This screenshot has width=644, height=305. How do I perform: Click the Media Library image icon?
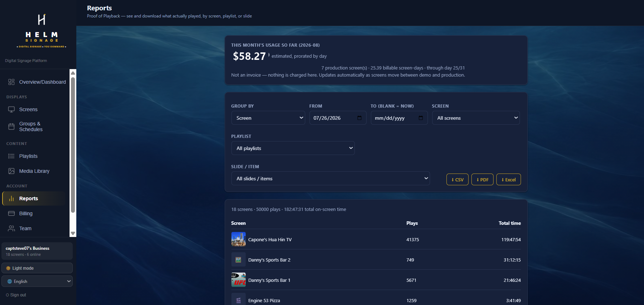pyautogui.click(x=11, y=171)
